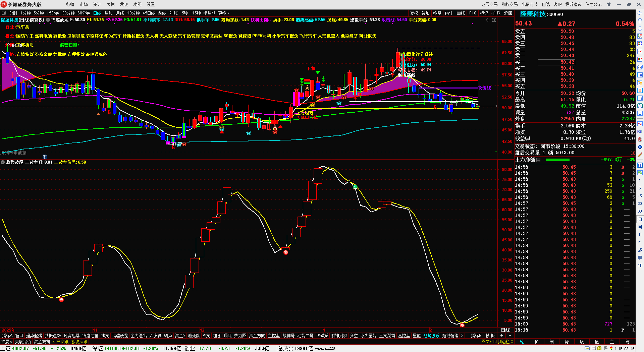
Task: Toggle 叠加 overlay mode
Action: tap(426, 13)
